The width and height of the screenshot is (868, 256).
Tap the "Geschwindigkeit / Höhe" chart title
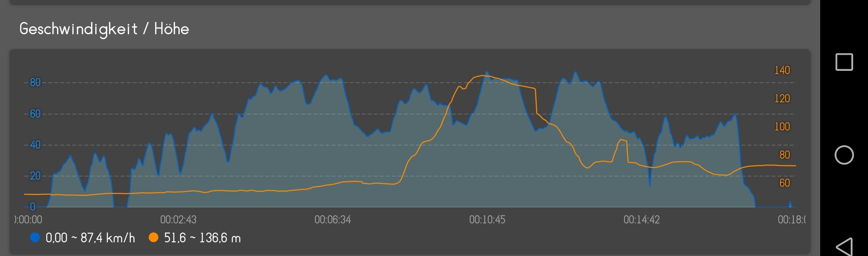coord(104,29)
